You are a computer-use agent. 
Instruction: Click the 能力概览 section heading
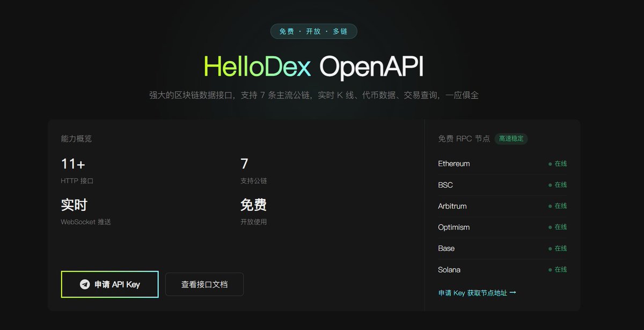(76, 138)
